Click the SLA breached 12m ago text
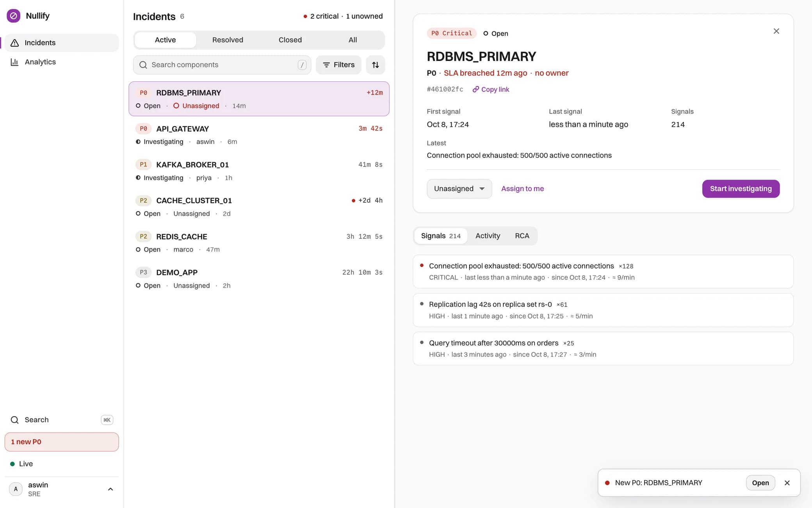Image resolution: width=812 pixels, height=508 pixels. click(x=485, y=73)
